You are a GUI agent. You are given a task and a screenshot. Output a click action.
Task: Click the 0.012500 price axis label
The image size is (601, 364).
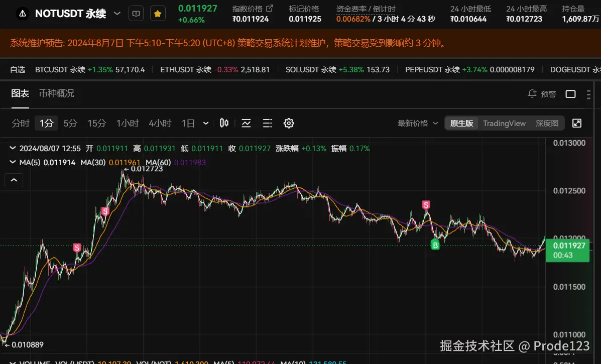569,191
